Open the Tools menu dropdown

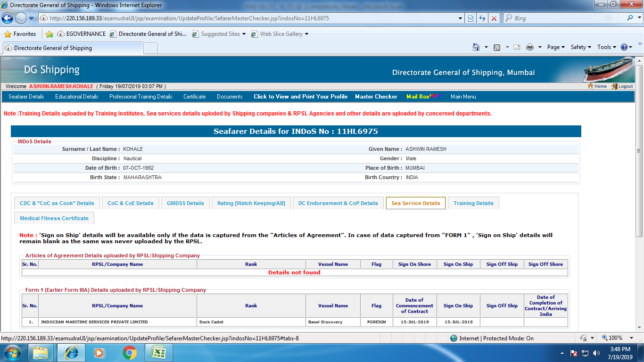click(607, 47)
